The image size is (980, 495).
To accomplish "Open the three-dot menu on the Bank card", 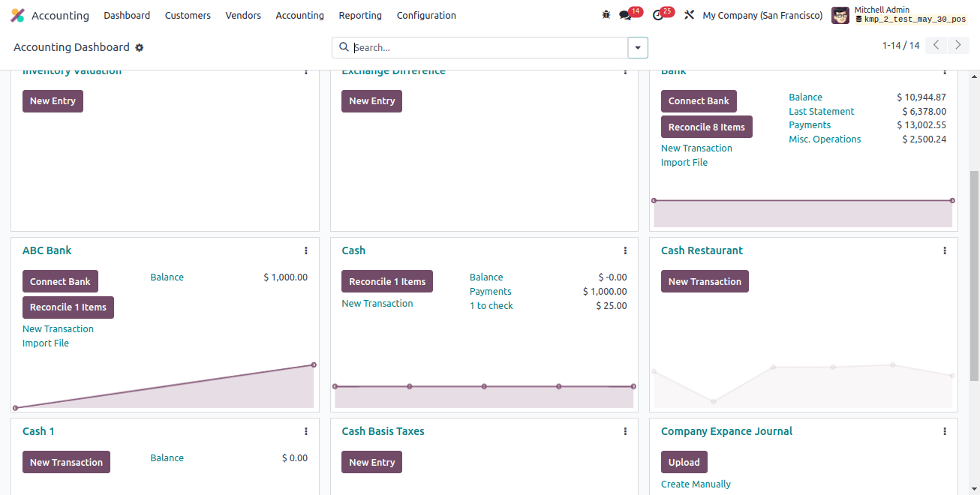I will (x=945, y=72).
